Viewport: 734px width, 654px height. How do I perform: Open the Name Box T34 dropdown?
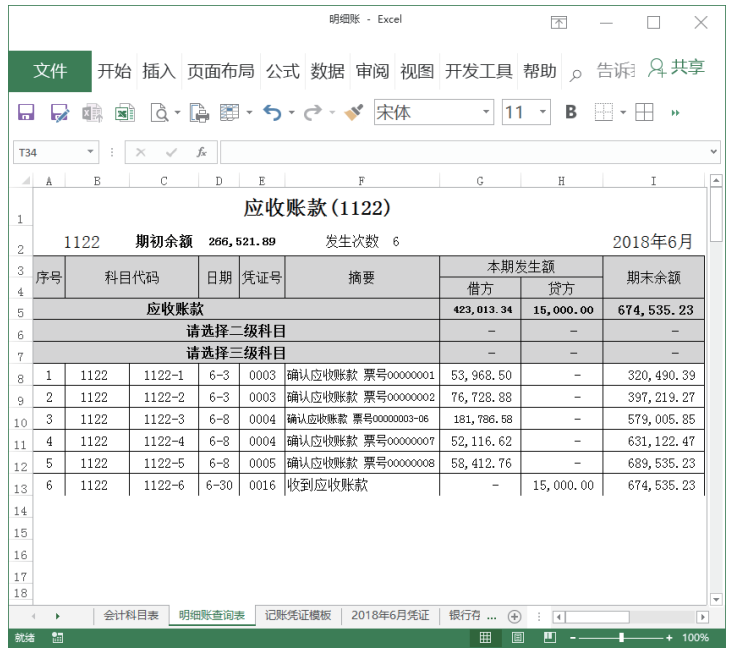(x=90, y=152)
